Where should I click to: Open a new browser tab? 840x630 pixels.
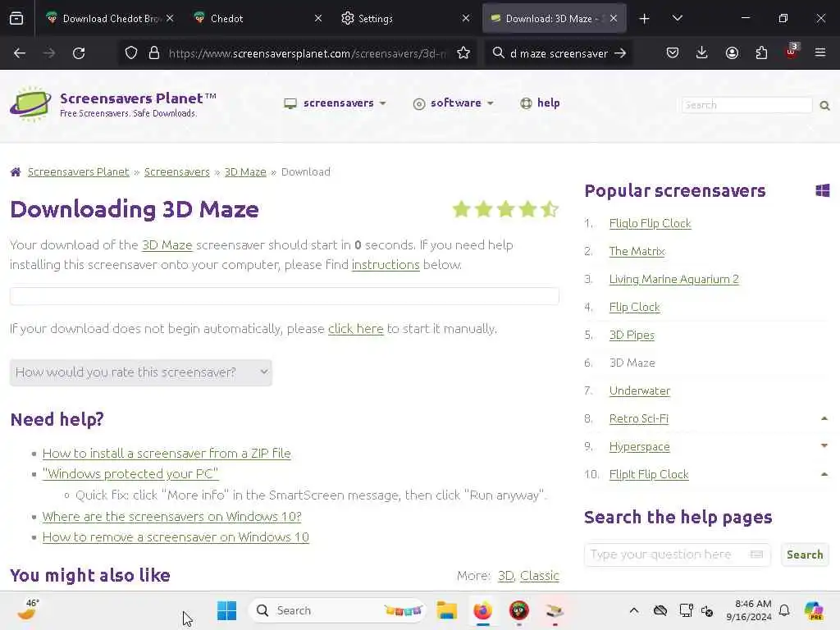[645, 19]
